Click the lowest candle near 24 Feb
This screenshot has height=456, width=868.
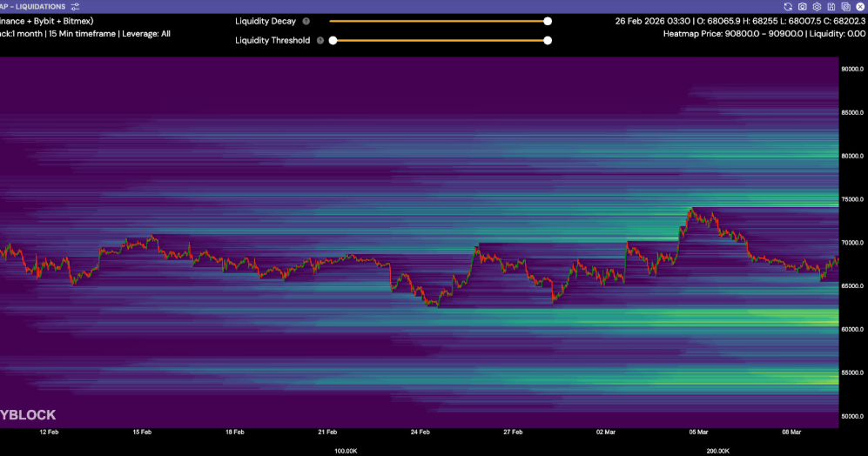point(438,304)
